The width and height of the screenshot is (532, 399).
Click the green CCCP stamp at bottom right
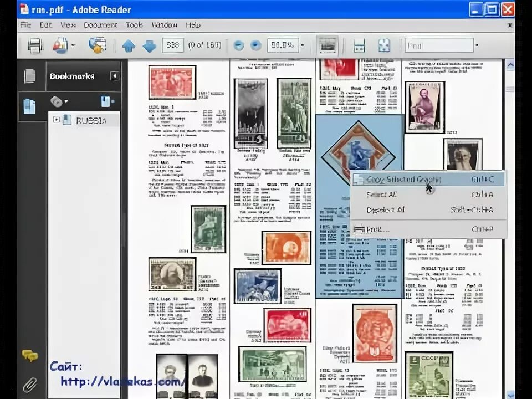click(429, 376)
